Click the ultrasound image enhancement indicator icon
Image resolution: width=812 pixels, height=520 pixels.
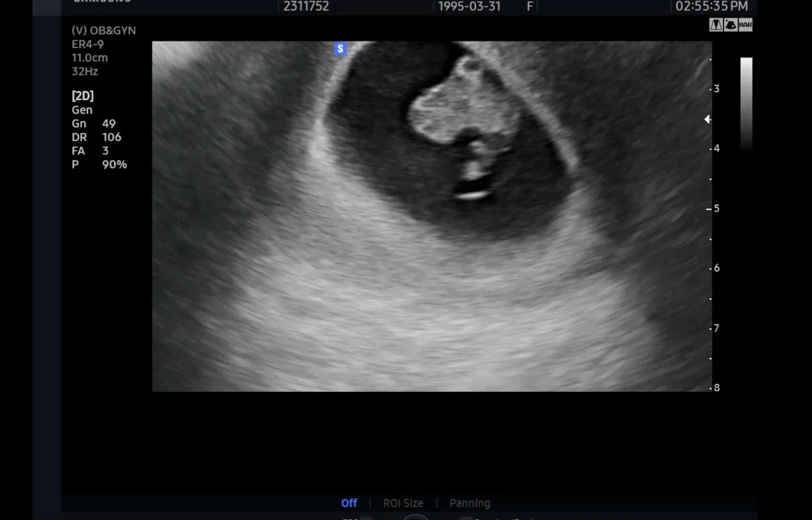[x=731, y=25]
